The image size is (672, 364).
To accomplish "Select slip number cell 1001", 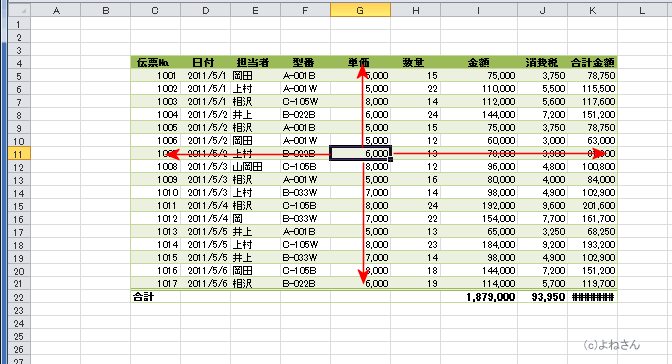I will pyautogui.click(x=155, y=76).
